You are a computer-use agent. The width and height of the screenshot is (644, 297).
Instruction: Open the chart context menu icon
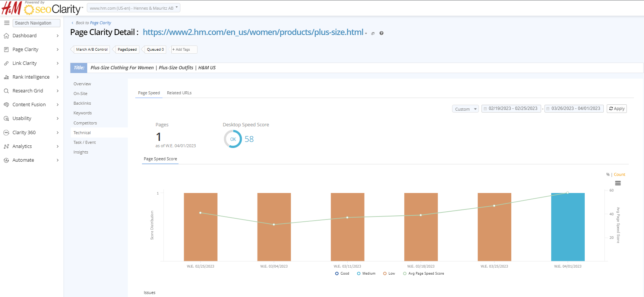618,183
